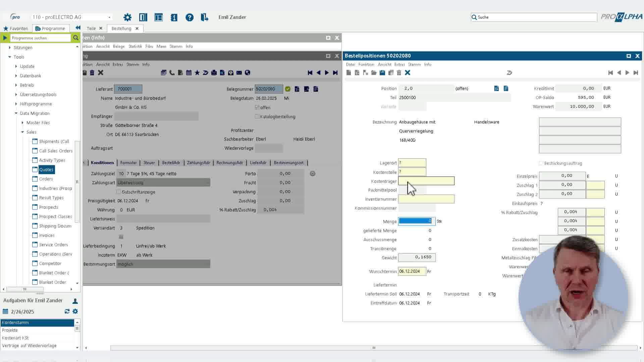Viewport: 644px width, 362px height.
Task: Expand the Update tree node
Action: [16, 66]
